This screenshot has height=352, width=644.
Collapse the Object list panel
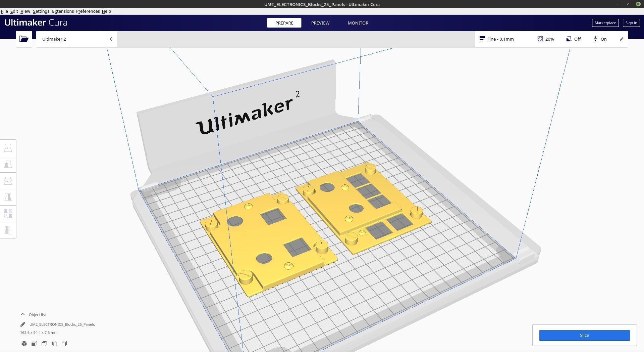coord(22,315)
